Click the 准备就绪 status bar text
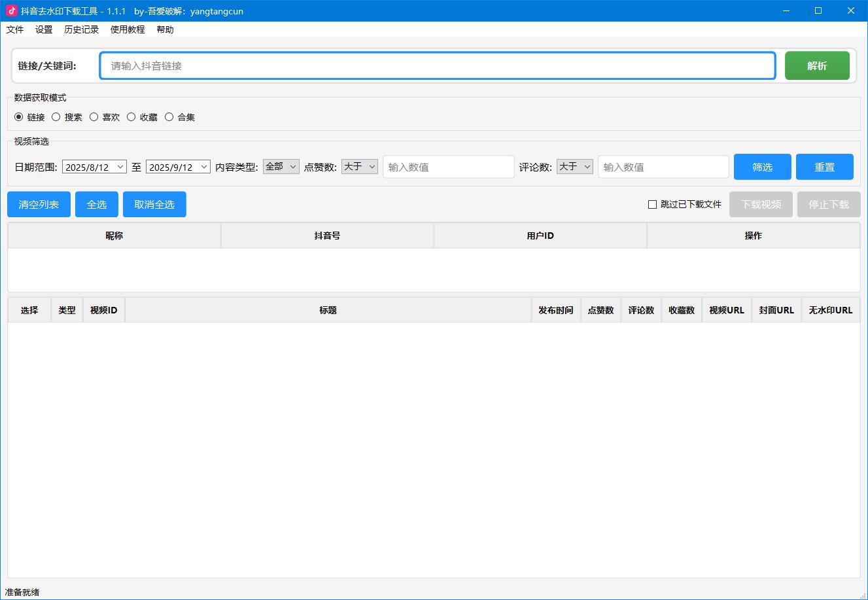The image size is (868, 600). click(x=22, y=592)
